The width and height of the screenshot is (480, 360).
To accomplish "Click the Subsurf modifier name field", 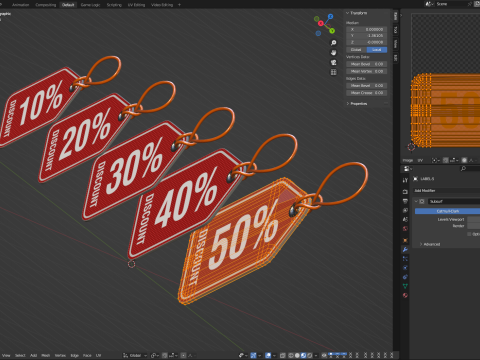I will coord(454,201).
